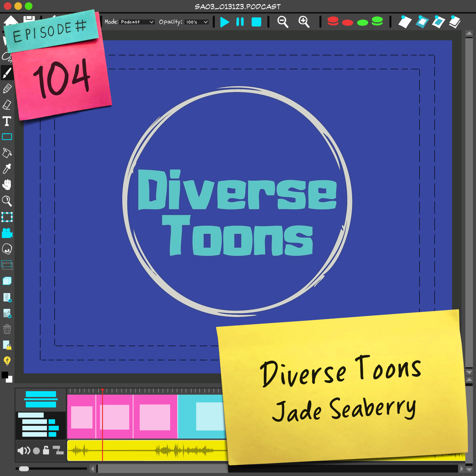Toggle the track lock icon
The image size is (476, 476).
point(46,450)
